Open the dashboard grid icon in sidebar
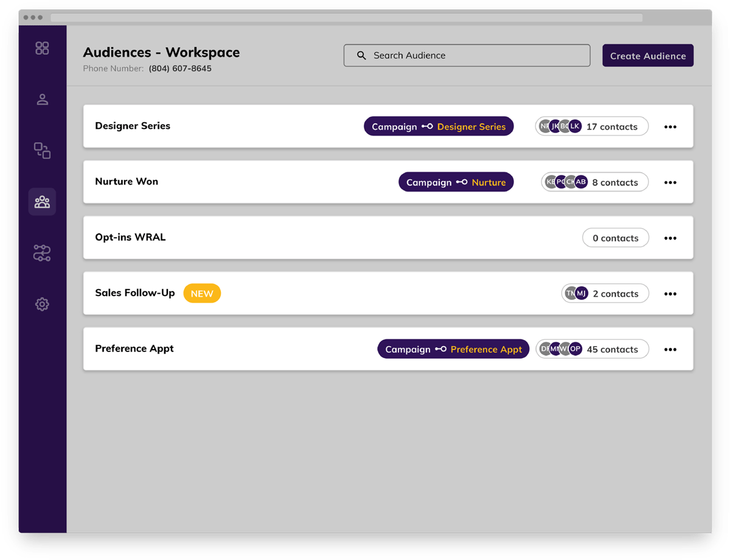 click(42, 48)
